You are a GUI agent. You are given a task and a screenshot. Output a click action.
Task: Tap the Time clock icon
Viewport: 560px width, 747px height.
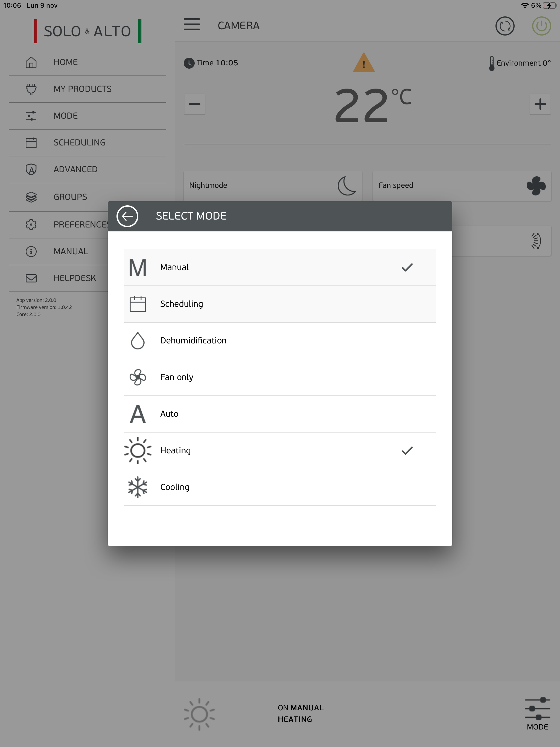189,63
